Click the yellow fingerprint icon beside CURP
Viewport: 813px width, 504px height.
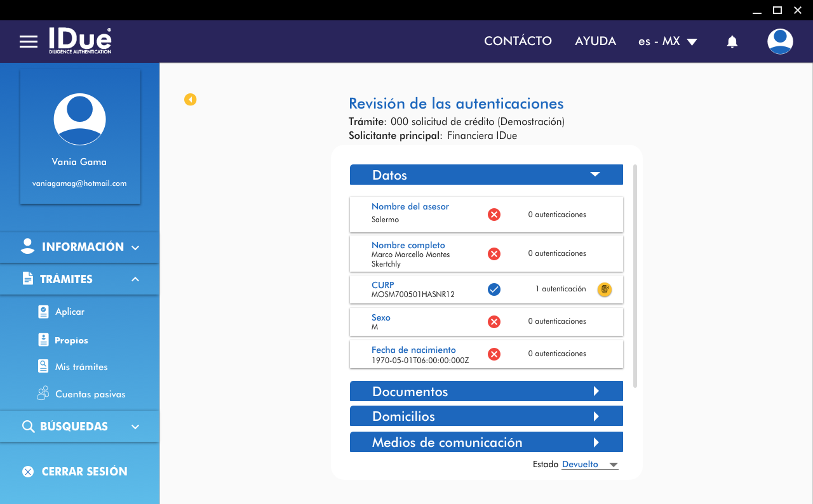pyautogui.click(x=604, y=289)
